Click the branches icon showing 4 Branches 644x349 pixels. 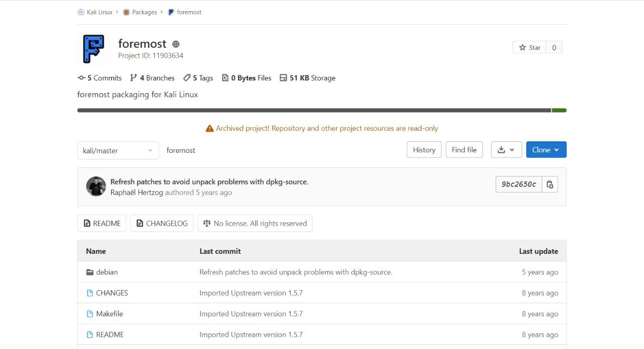[x=134, y=77]
